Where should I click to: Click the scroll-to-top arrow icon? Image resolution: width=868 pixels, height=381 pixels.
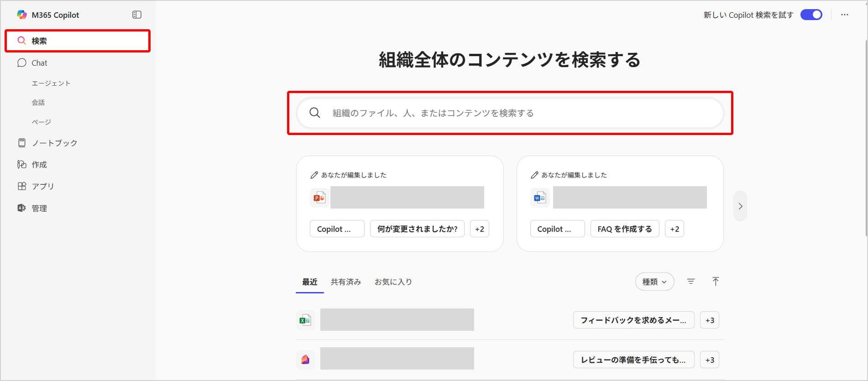716,282
